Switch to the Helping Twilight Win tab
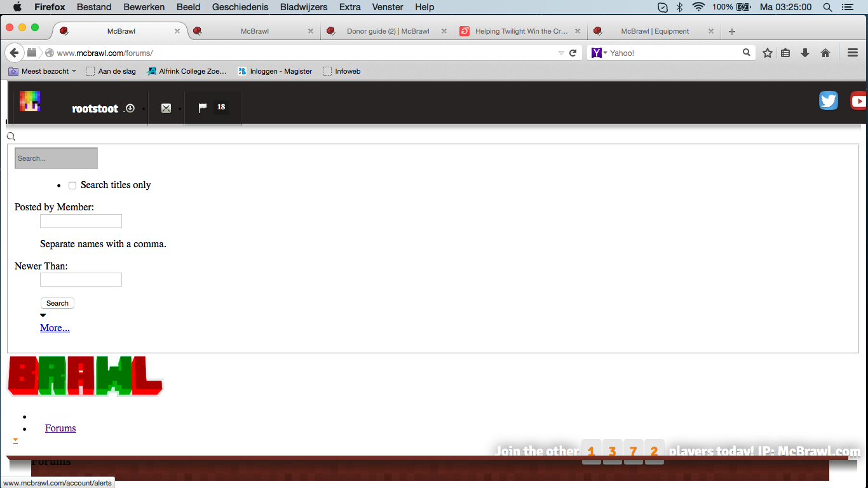Image resolution: width=868 pixels, height=488 pixels. point(521,31)
